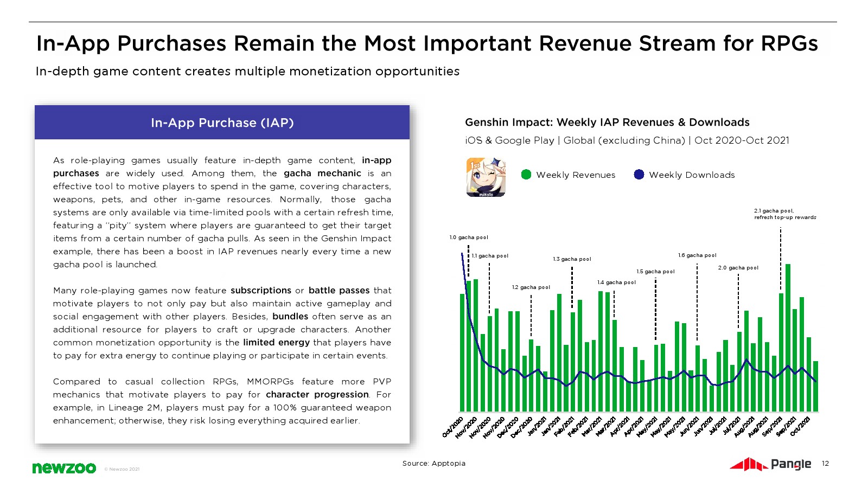The image size is (868, 488).
Task: Click the slide page number 12
Action: coord(825,464)
